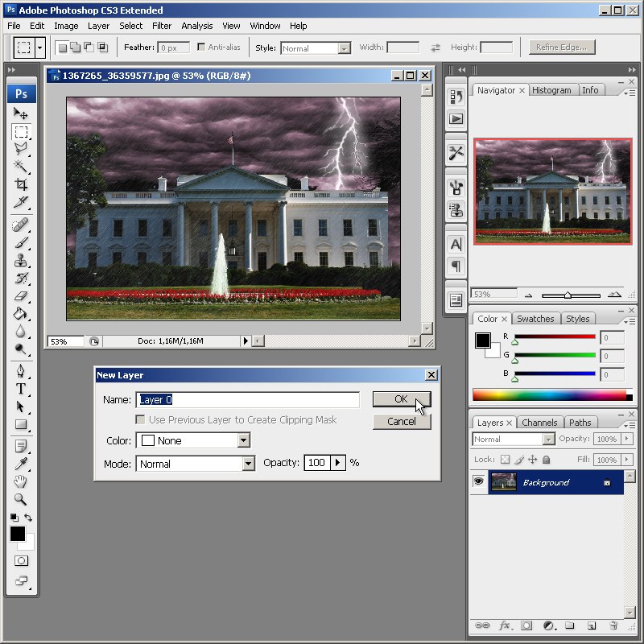Open the Mode dropdown in New Layer
Viewport: 644px width, 644px height.
click(x=248, y=464)
